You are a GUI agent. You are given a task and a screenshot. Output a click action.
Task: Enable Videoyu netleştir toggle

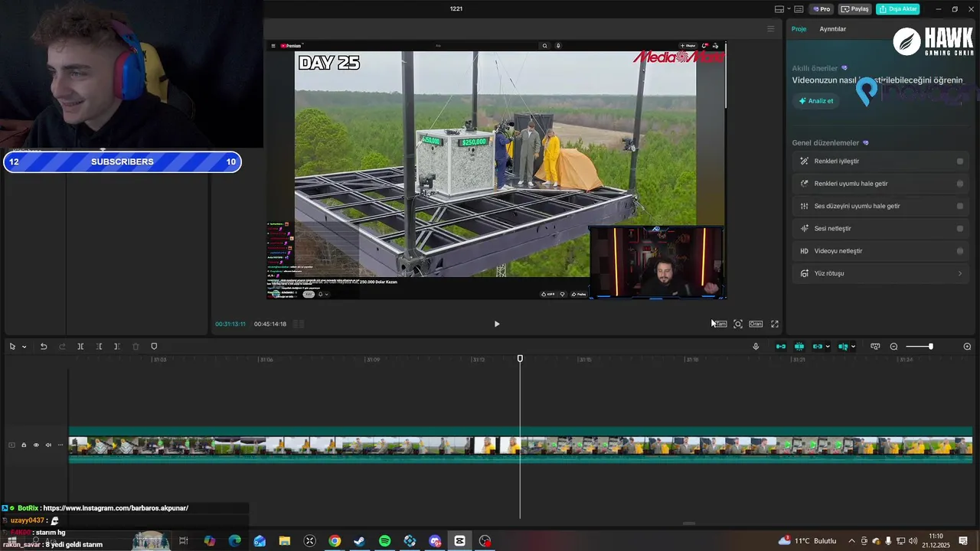[x=959, y=251]
